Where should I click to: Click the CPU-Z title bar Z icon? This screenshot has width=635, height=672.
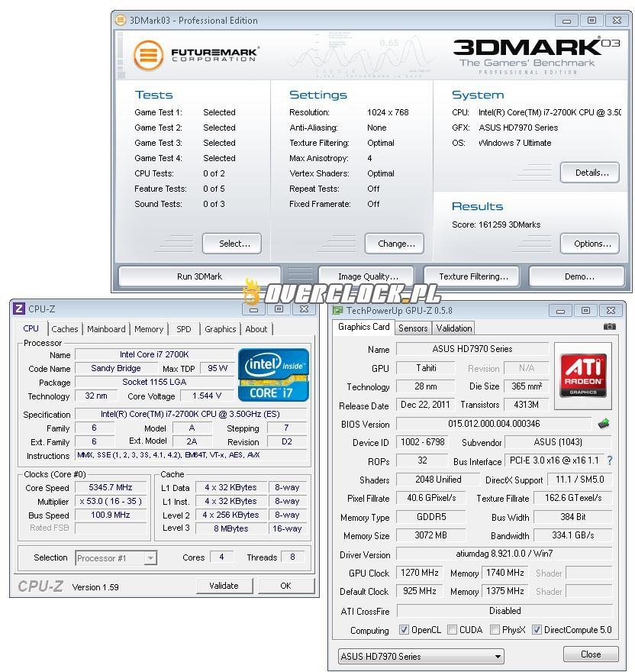[x=19, y=309]
